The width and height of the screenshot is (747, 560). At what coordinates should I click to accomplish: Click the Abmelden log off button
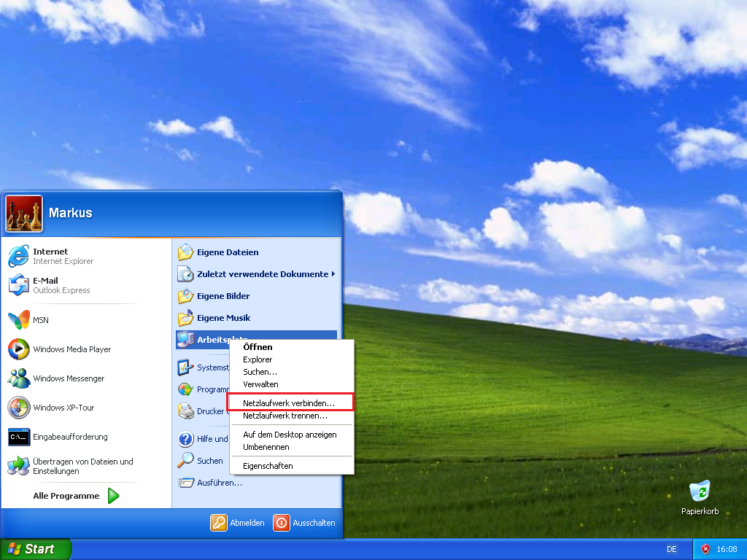[x=237, y=523]
